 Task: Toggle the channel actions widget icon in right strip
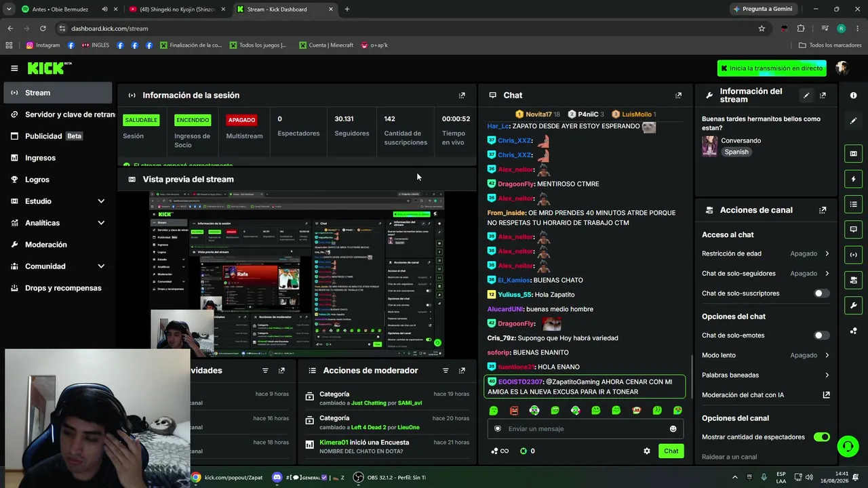click(x=853, y=280)
